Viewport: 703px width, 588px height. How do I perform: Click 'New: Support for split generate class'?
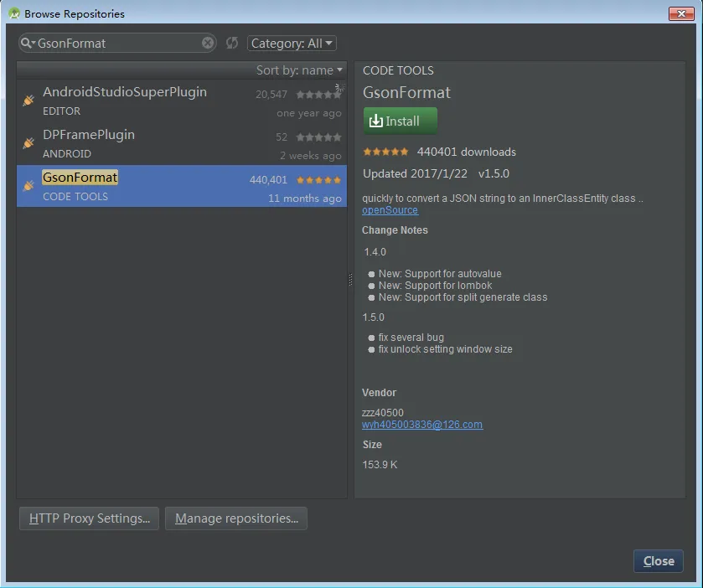[463, 297]
